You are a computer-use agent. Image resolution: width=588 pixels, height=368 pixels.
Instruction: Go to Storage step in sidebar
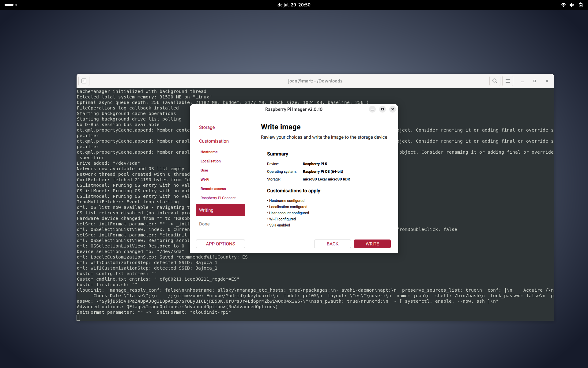(207, 127)
